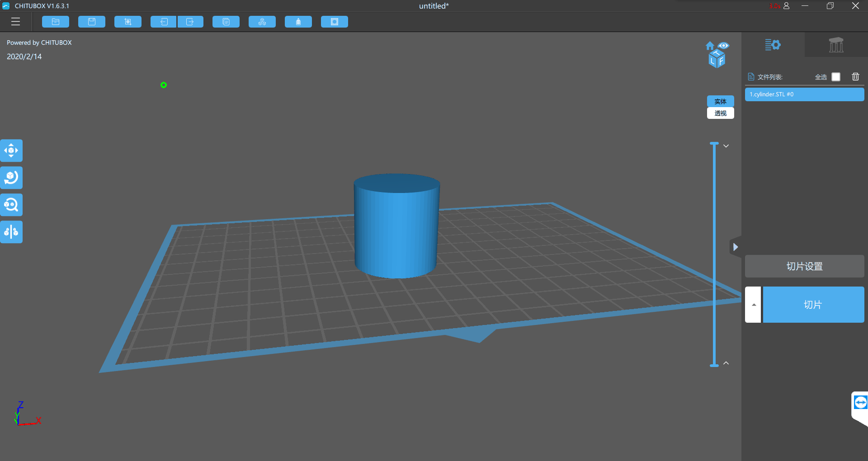Check the 全选 select all checkbox
Screen dimensions: 868x461
coord(836,77)
